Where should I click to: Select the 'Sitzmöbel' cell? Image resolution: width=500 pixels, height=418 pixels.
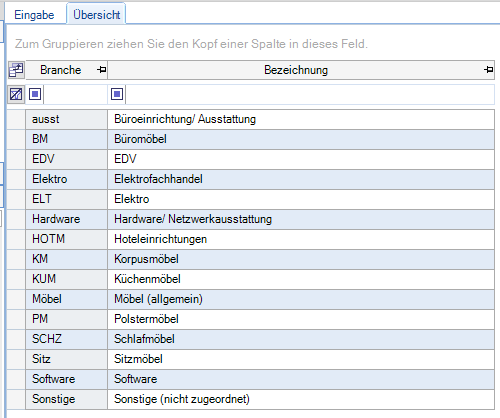click(x=301, y=359)
